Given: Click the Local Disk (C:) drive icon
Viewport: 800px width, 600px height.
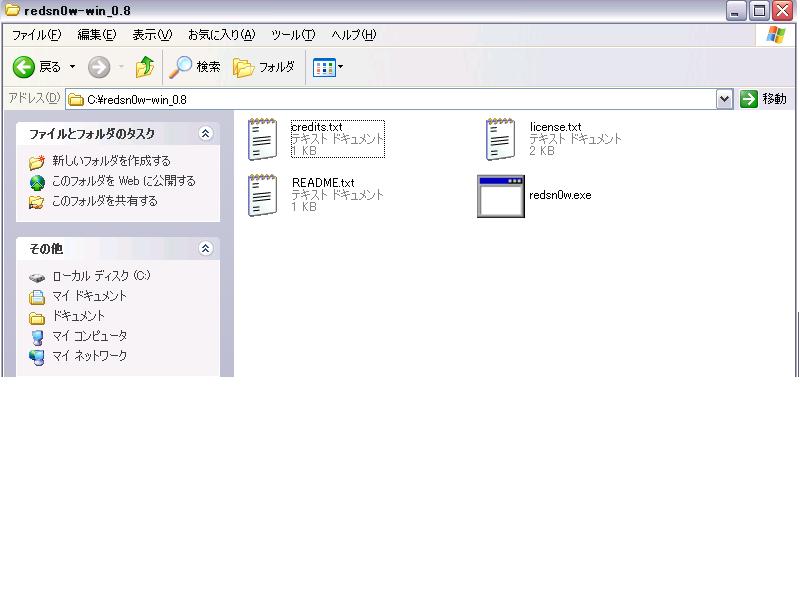Looking at the screenshot, I should click(x=37, y=278).
